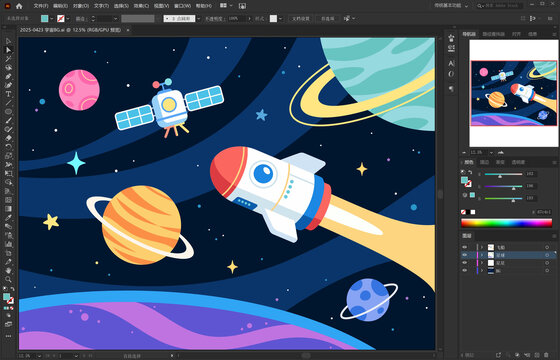The image size is (560, 360).
Task: Open Navigator panel options menu
Action: pos(554,34)
